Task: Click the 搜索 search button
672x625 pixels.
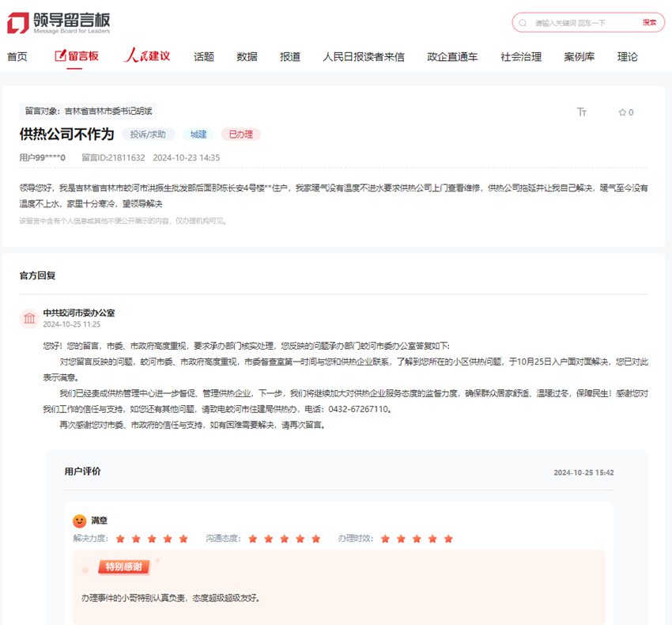Action: (650, 23)
